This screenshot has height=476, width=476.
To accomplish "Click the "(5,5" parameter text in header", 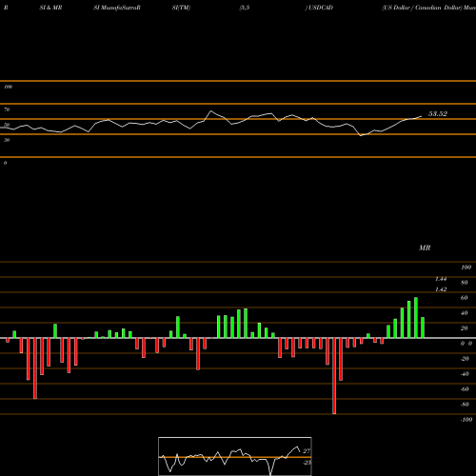I will click(x=245, y=8).
